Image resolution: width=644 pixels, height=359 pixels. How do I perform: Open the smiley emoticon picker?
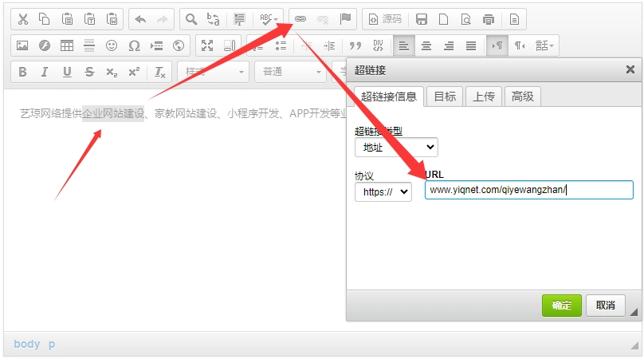(x=112, y=45)
